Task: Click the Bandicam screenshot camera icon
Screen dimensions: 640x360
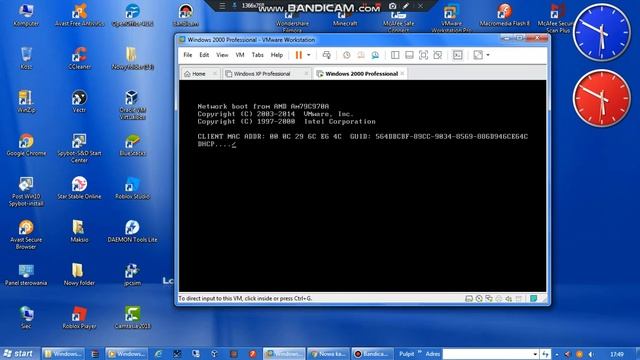Action: pyautogui.click(x=393, y=6)
